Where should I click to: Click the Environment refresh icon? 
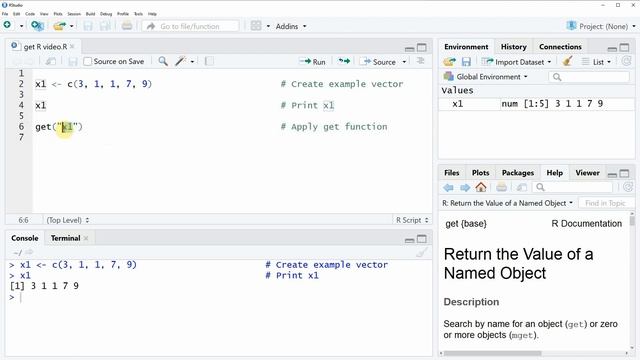click(x=626, y=62)
